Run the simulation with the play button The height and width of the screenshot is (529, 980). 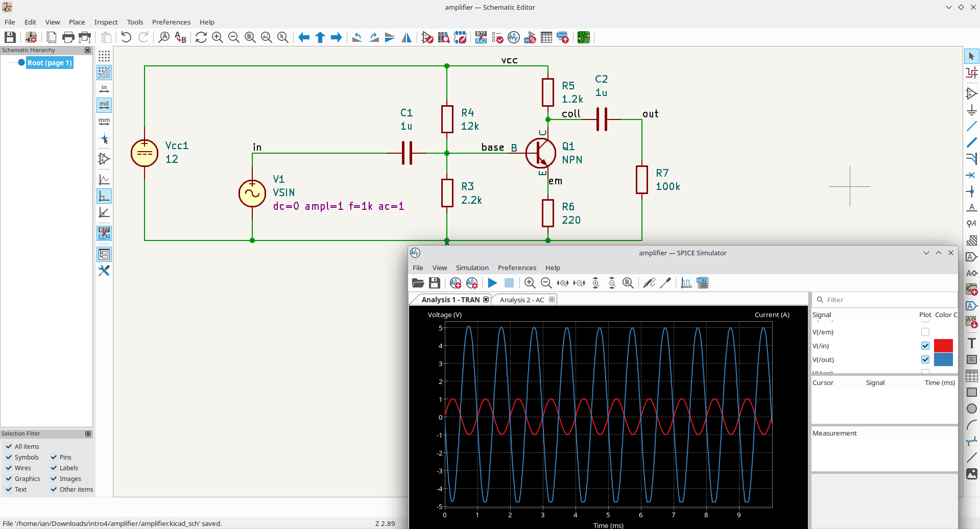coord(492,283)
